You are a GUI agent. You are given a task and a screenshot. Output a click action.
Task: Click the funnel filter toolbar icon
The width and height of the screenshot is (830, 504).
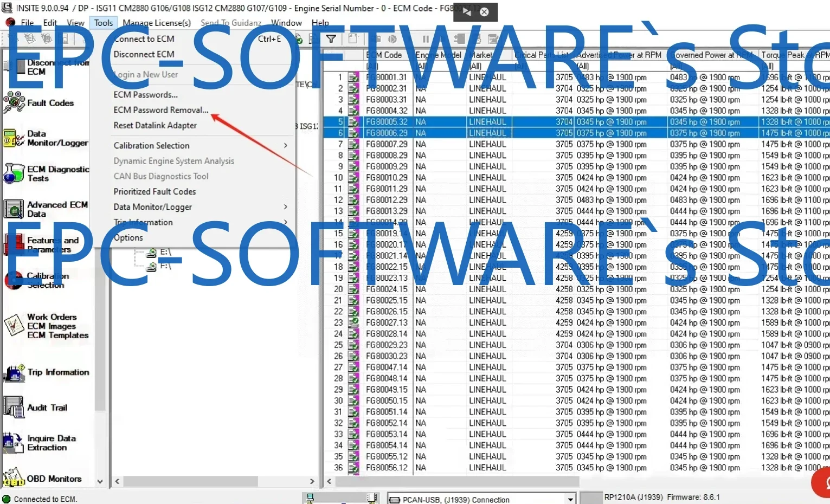click(x=331, y=38)
